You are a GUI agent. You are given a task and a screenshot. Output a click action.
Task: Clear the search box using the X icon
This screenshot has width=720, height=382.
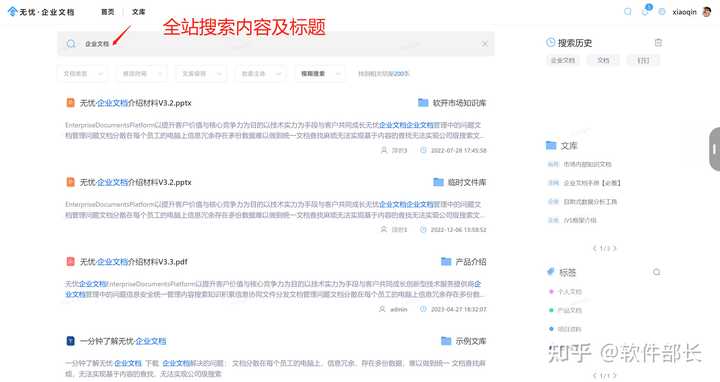(x=484, y=44)
